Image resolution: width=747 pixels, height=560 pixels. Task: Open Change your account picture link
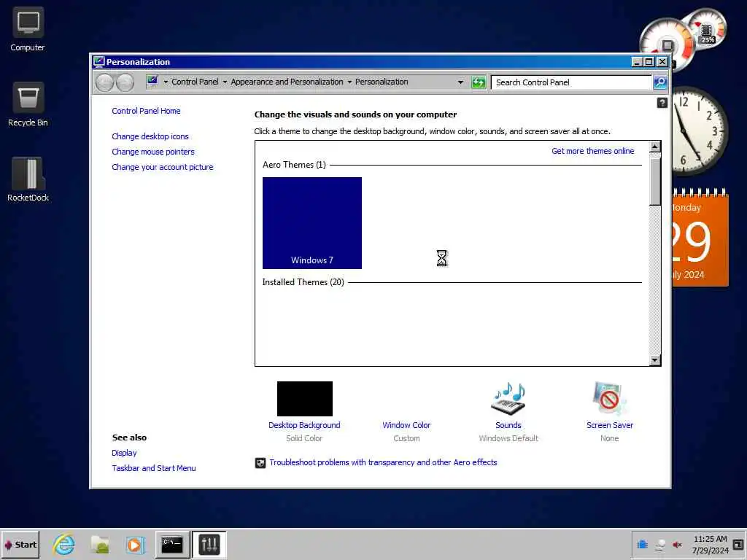point(163,167)
